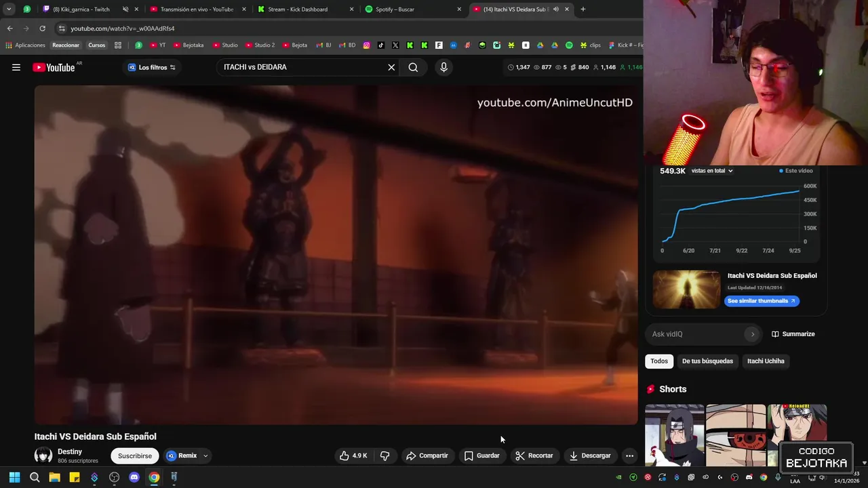Click the Compartir share button
Viewport: 868px width, 488px height.
427,455
